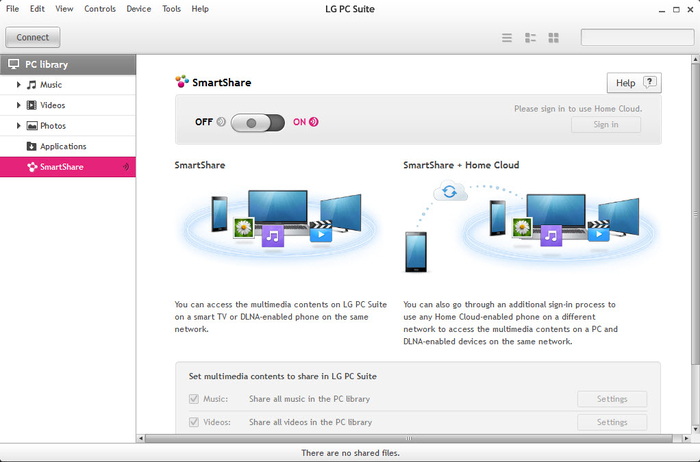The height and width of the screenshot is (462, 700).
Task: Click the Sign in button
Action: 606,125
